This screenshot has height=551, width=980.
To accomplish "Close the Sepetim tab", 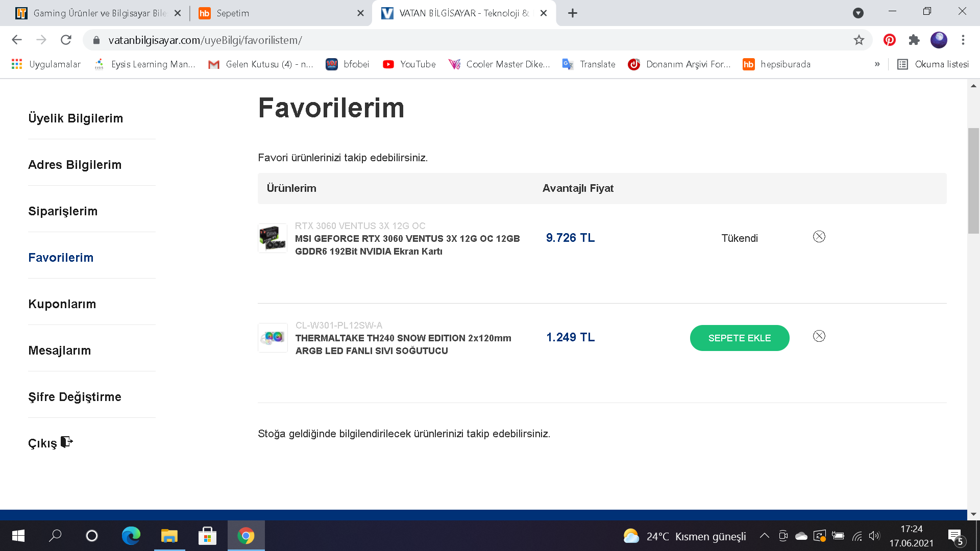I will [360, 13].
